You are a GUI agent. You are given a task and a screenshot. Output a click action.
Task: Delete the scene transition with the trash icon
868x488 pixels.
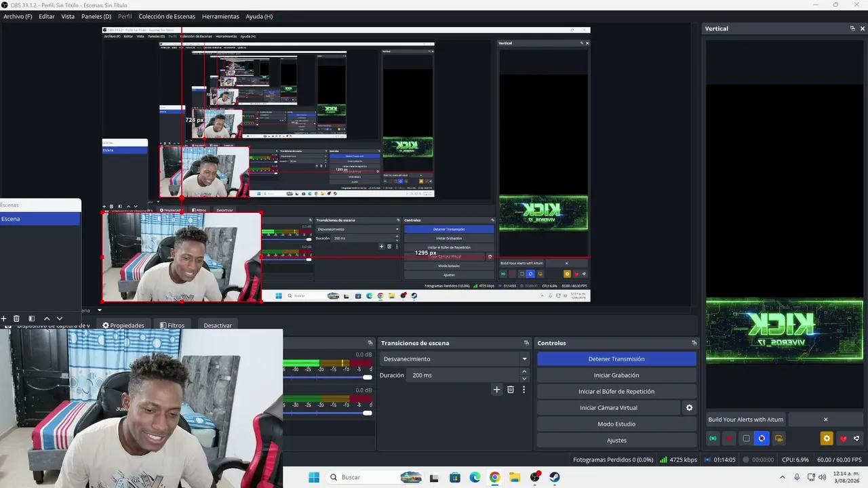(x=511, y=390)
